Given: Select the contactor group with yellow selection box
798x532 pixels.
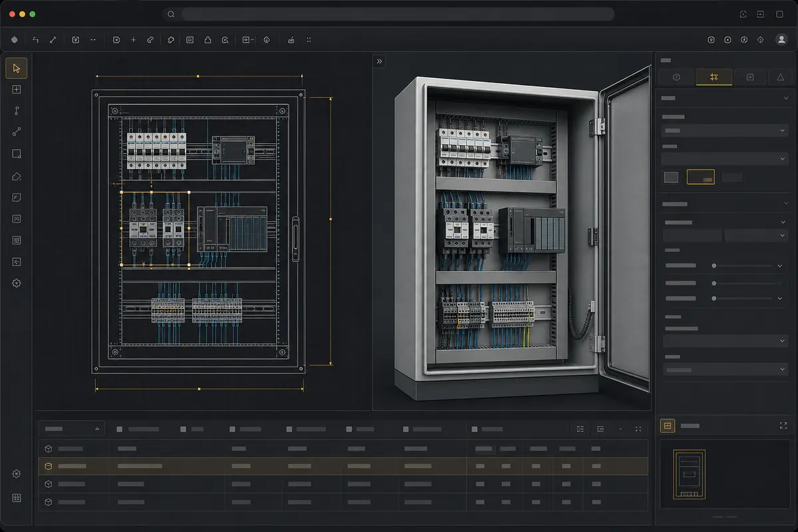Looking at the screenshot, I should pos(155,229).
